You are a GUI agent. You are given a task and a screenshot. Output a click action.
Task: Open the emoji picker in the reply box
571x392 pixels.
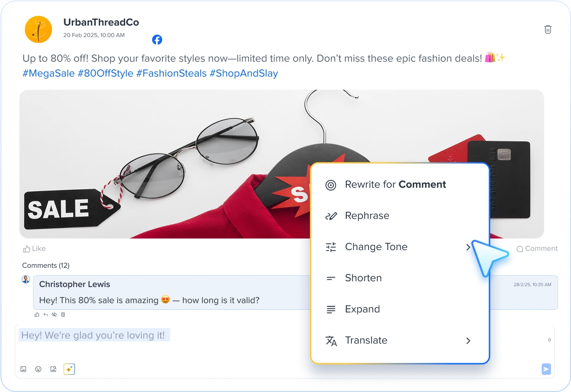[x=38, y=369]
